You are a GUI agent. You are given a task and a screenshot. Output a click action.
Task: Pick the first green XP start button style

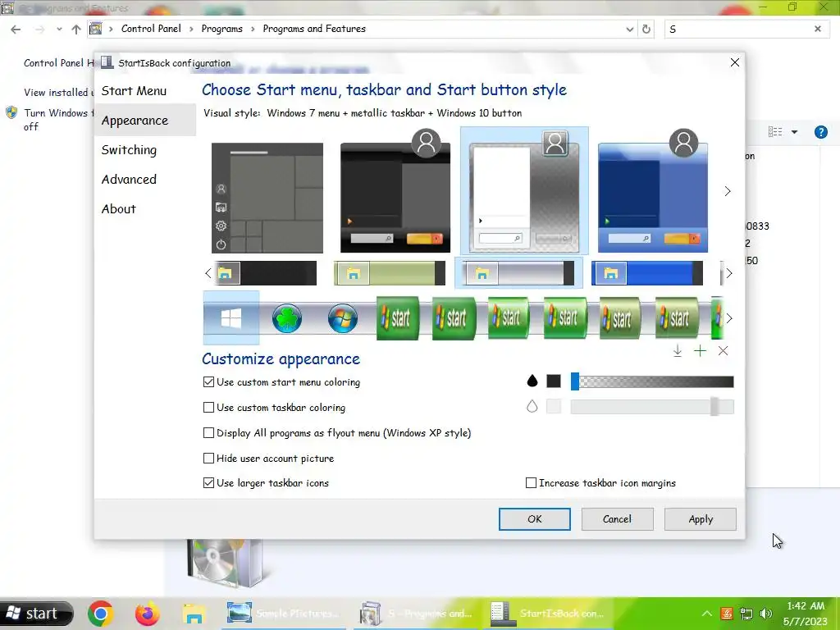coord(398,318)
